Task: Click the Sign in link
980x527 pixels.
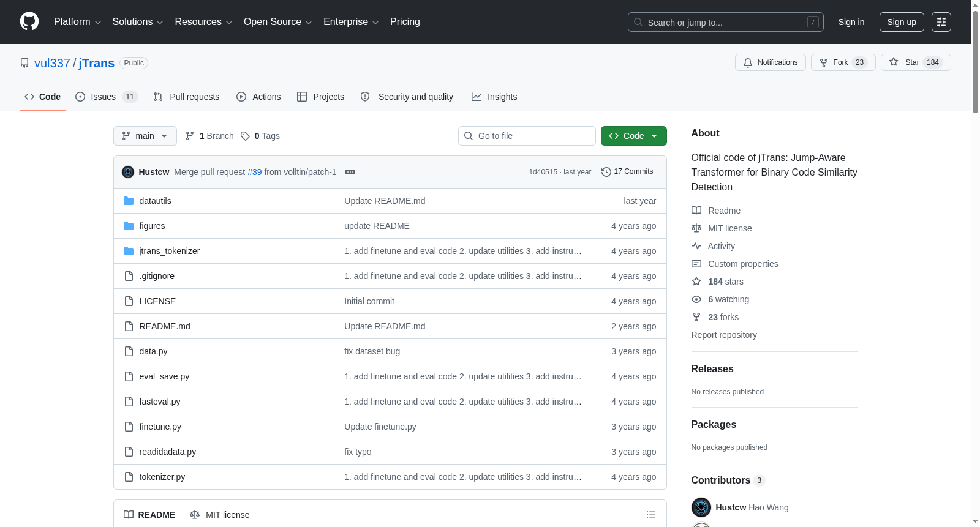Action: (851, 22)
